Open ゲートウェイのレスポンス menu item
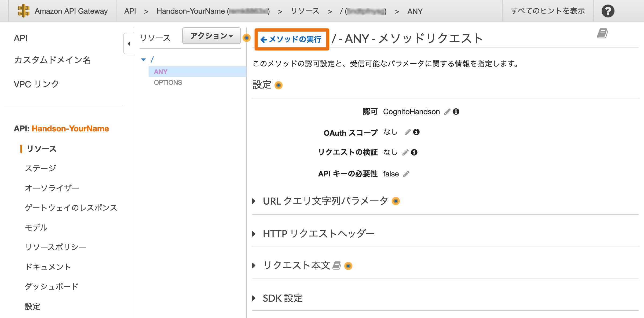The image size is (644, 318). [71, 208]
